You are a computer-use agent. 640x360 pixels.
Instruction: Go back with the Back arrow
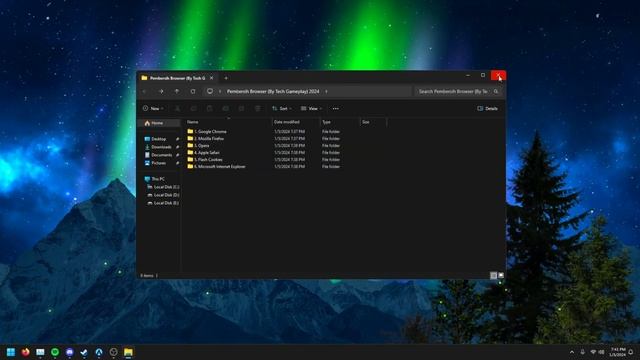tap(144, 91)
